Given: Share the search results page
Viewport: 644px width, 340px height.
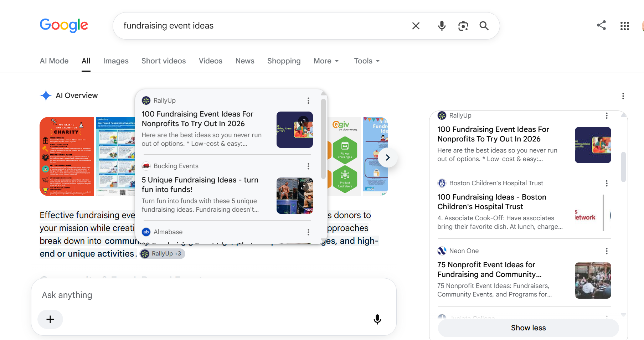Looking at the screenshot, I should (601, 25).
